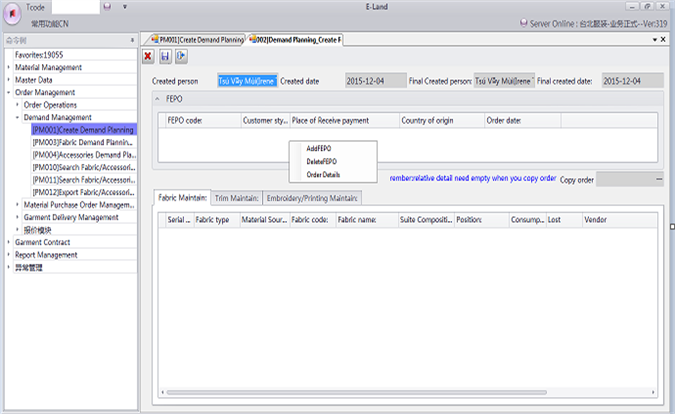Screen dimensions: 675x414
Task: Open the quick access dropdown arrow beside Tcode
Action: click(x=123, y=7)
